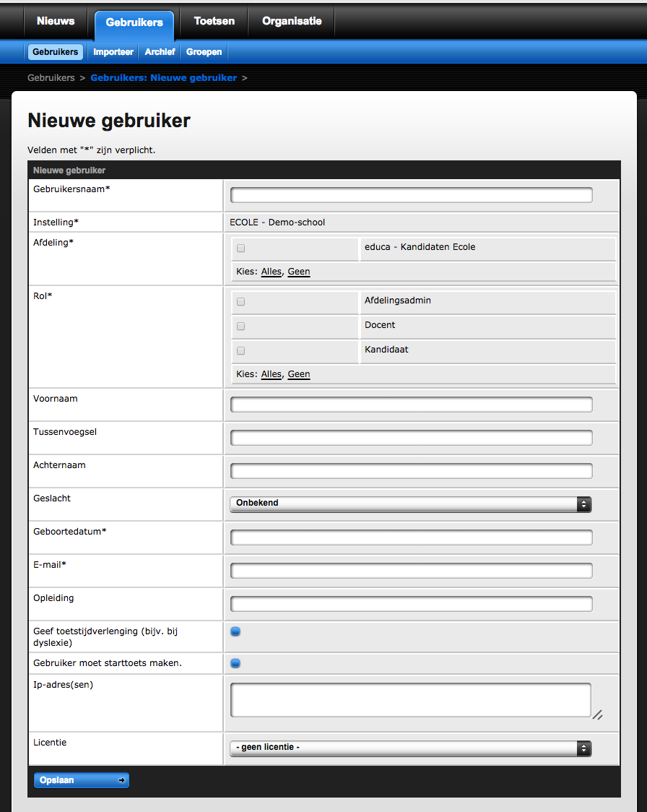Click the Ip-adres textarea resize handle

pyautogui.click(x=597, y=715)
